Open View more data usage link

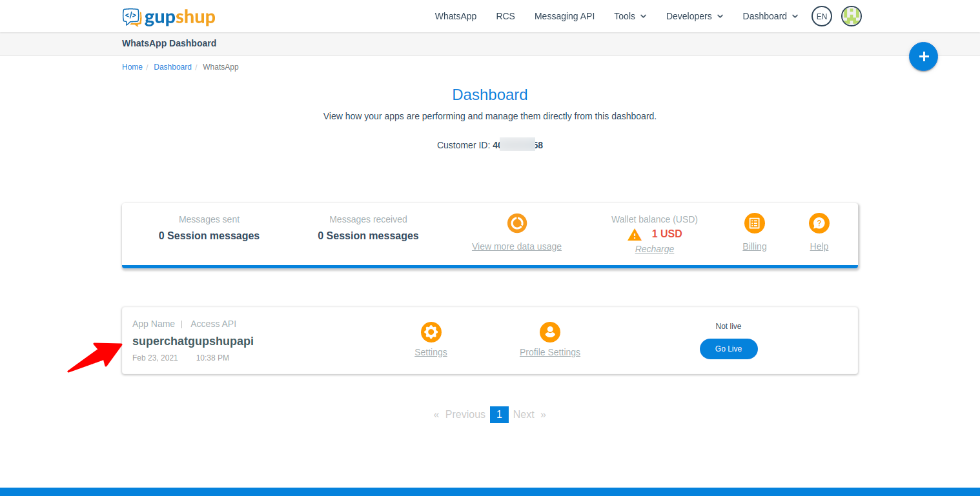point(516,246)
